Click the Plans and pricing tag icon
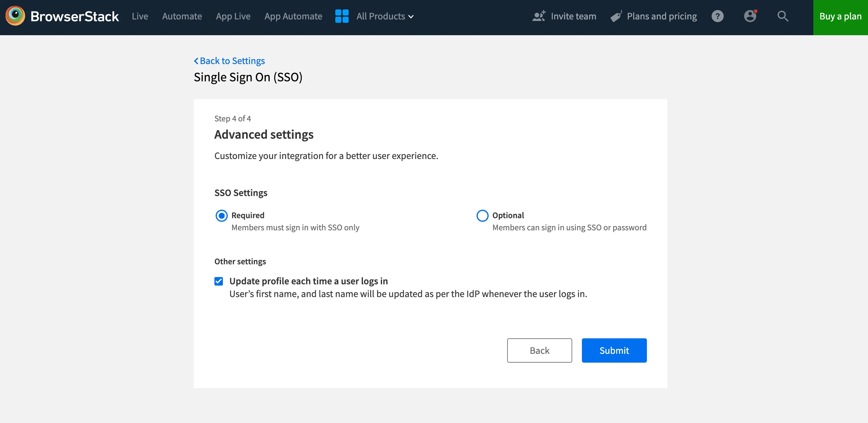 (x=616, y=16)
